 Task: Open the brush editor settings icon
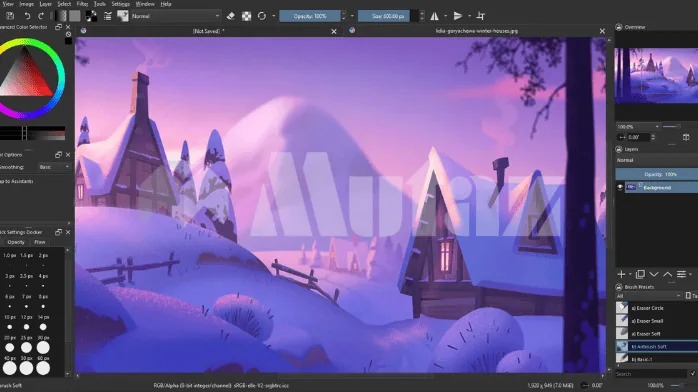(108, 16)
